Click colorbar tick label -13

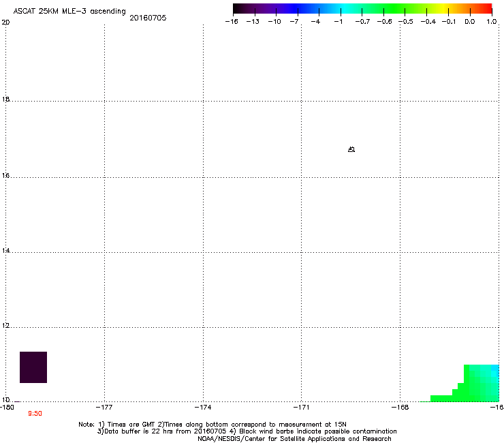253,22
